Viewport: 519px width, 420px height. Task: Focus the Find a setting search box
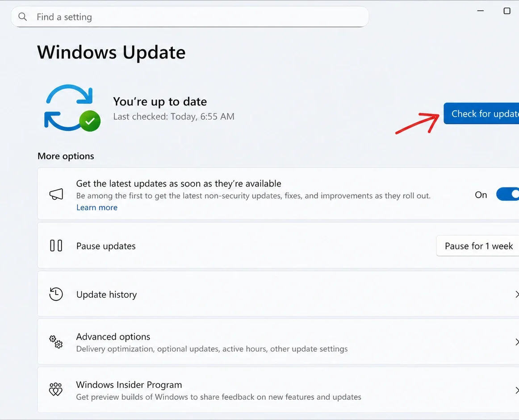tap(190, 17)
